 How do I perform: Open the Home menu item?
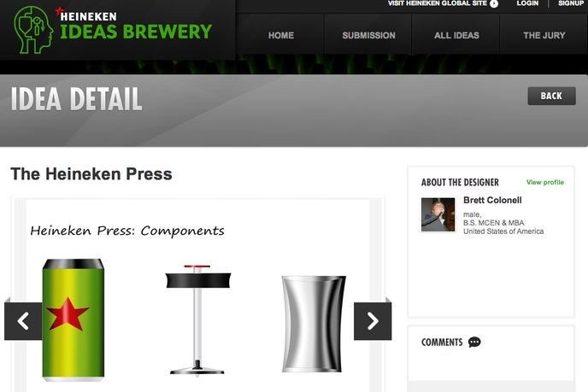click(x=281, y=36)
